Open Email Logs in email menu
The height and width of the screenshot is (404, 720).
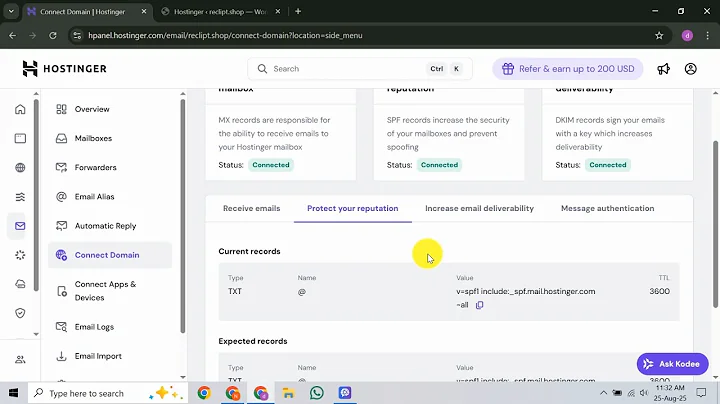point(94,327)
